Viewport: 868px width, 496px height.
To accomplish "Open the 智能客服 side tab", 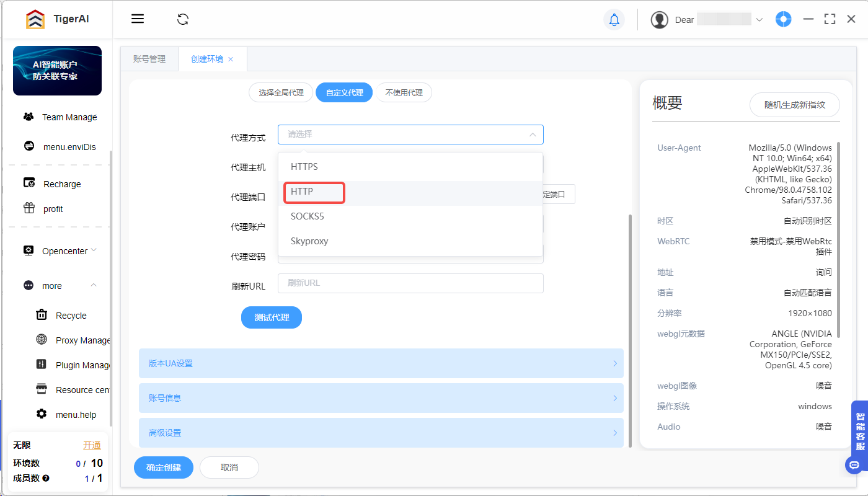I will pyautogui.click(x=860, y=431).
